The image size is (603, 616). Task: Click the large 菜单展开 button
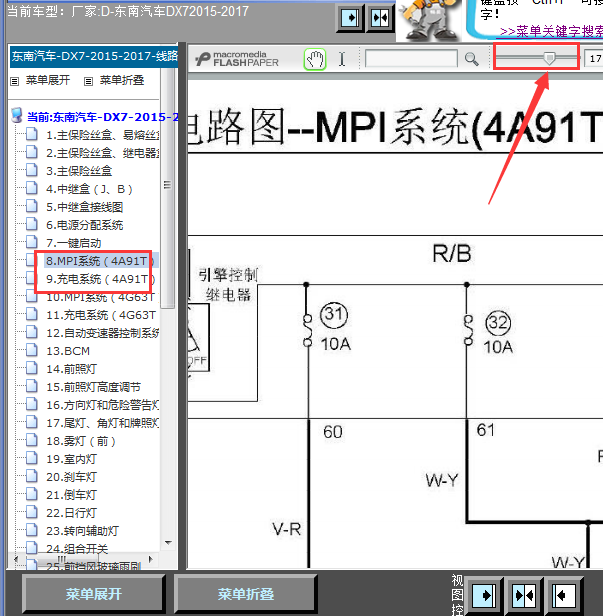[94, 594]
